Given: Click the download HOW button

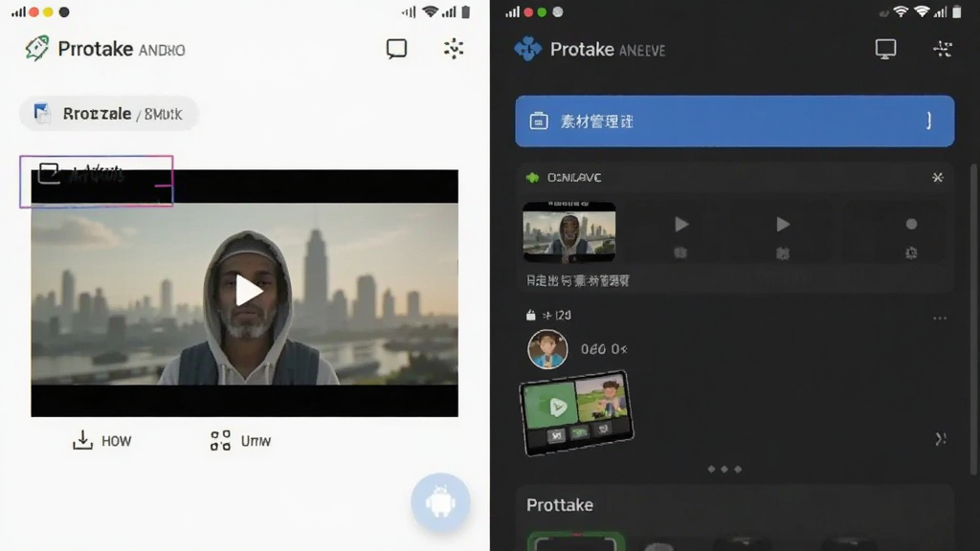Looking at the screenshot, I should pyautogui.click(x=101, y=440).
